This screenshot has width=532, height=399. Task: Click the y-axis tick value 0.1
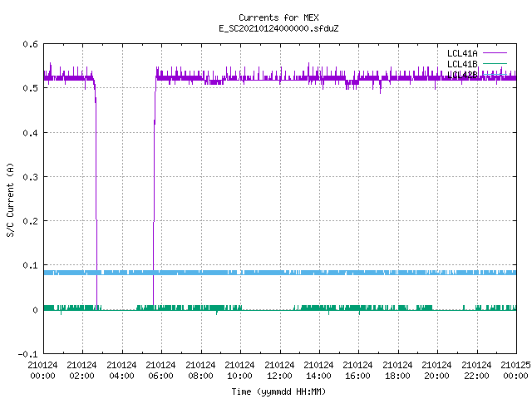(30, 265)
